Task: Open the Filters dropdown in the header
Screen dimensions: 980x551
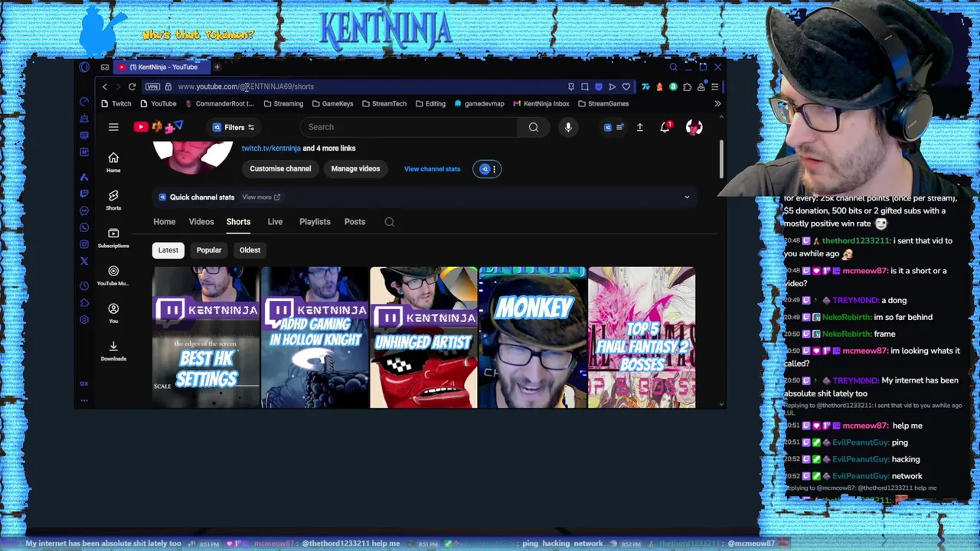Action: [x=234, y=127]
